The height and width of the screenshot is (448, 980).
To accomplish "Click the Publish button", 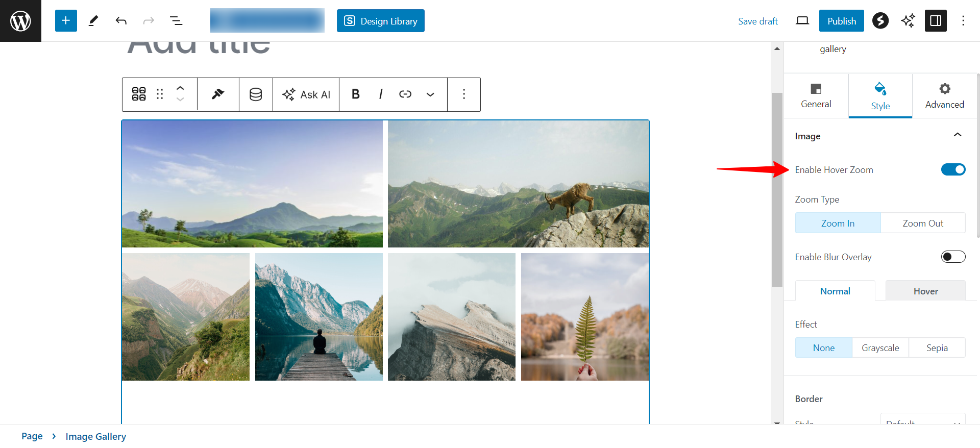I will (841, 21).
